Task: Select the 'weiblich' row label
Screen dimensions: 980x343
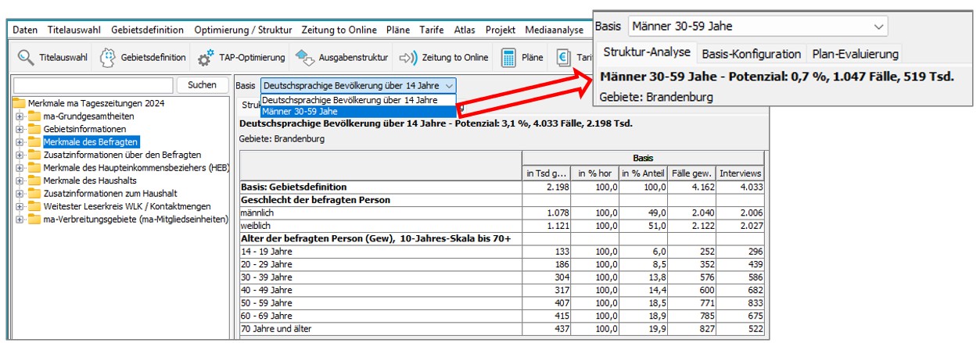Action: pos(257,226)
